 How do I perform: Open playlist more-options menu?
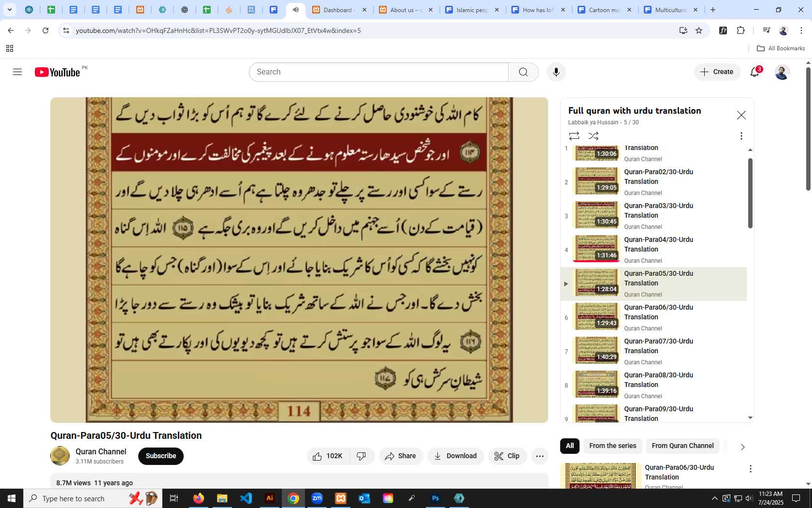coord(741,136)
